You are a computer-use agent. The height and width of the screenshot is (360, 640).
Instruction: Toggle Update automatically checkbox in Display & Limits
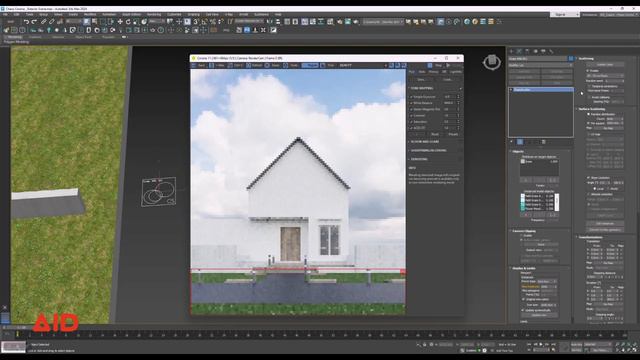click(x=523, y=310)
